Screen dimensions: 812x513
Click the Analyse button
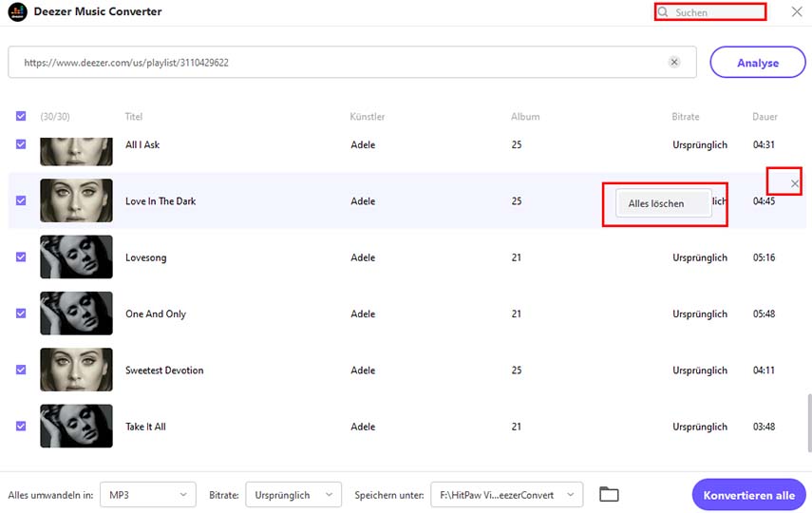[x=758, y=63]
